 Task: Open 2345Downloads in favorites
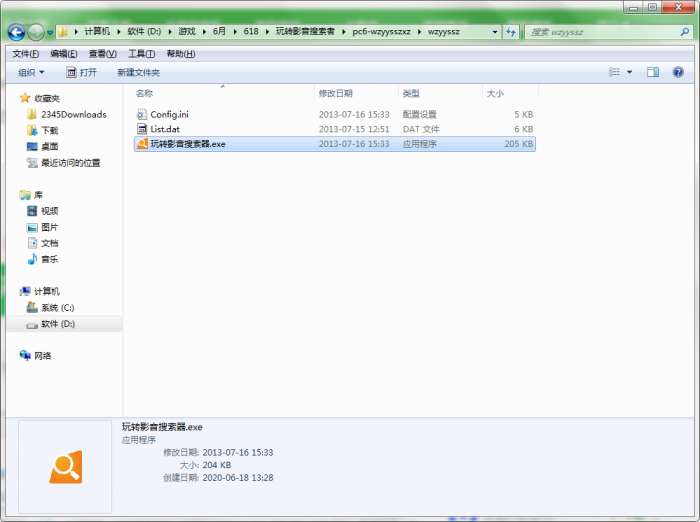pos(74,115)
